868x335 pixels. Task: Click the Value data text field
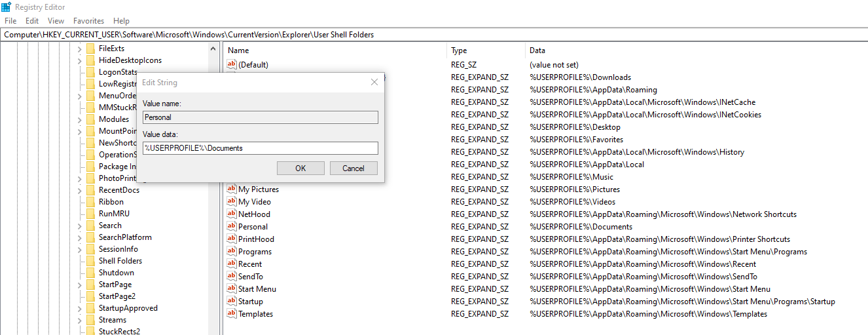pos(261,148)
